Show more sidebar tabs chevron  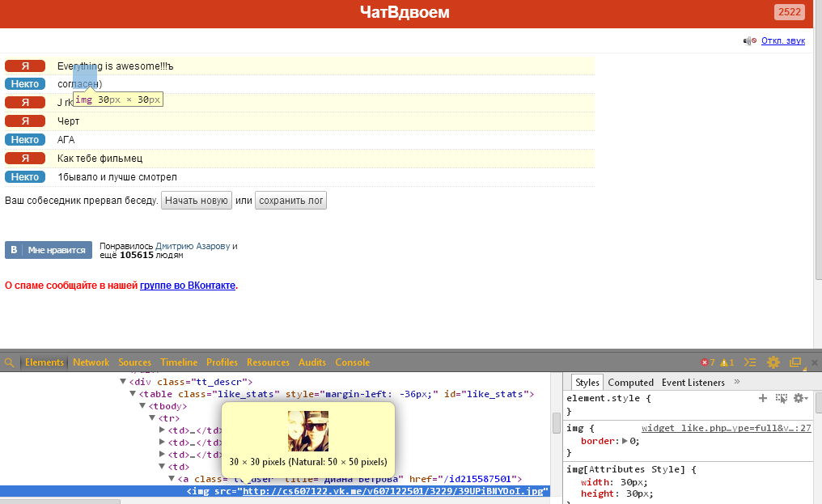[737, 382]
